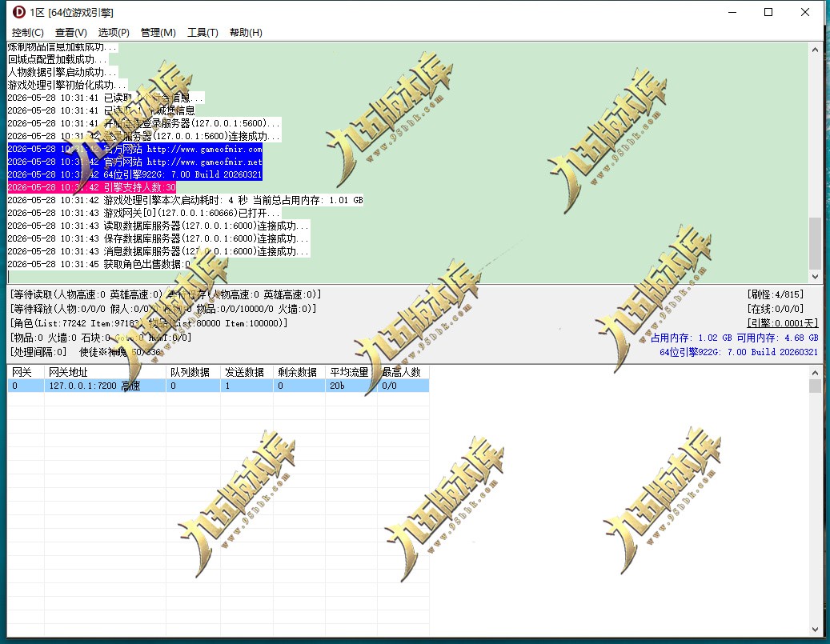This screenshot has height=644, width=830.
Task: Click the [角色(List:77242 Item:97183) status line
Action: click(x=149, y=322)
